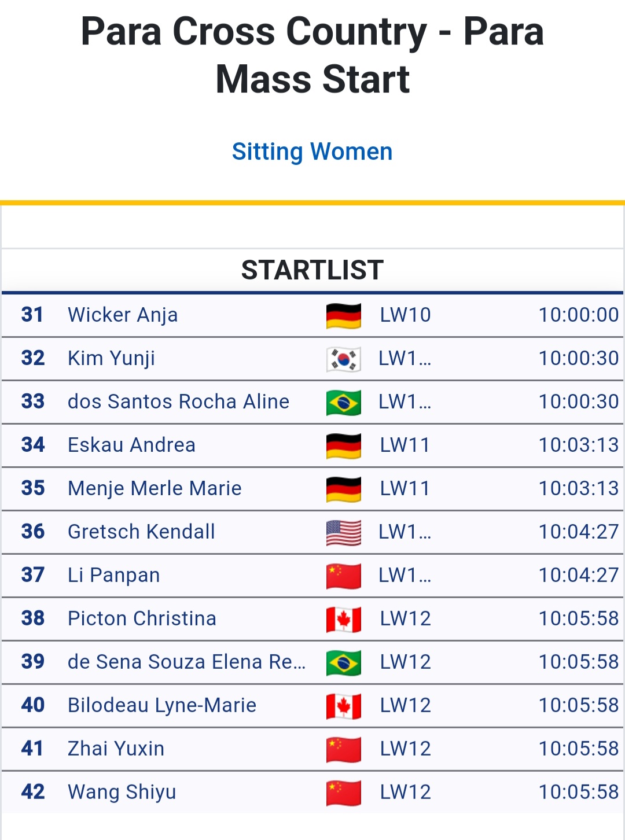
Task: Click South Korea flag beside Kim Yunji
Action: tap(344, 359)
